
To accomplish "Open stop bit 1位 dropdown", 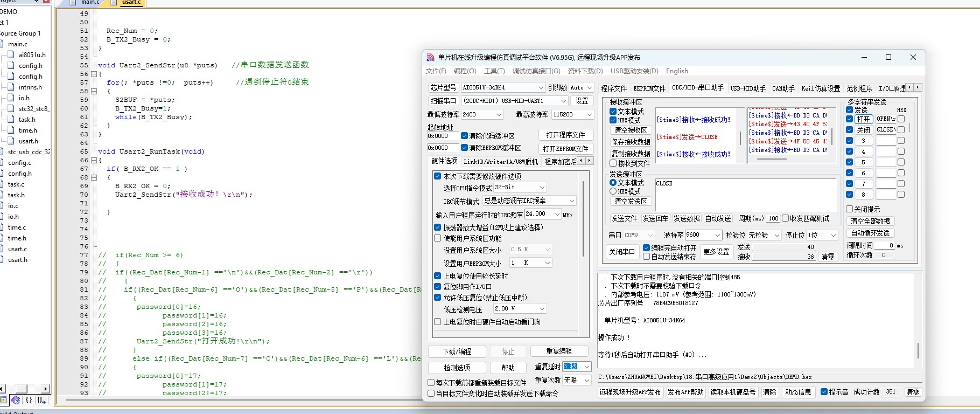I will pos(822,235).
